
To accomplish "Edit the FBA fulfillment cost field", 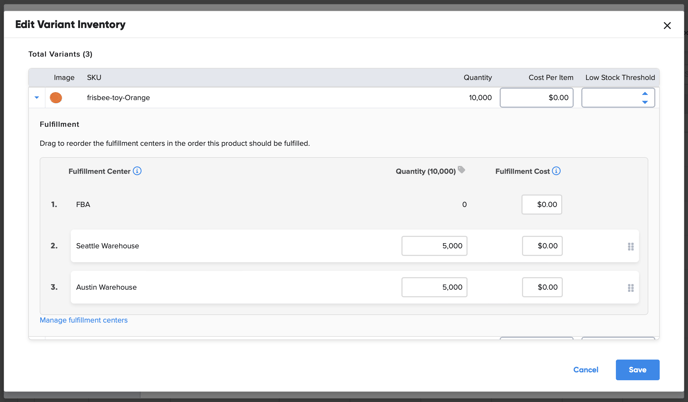I will 541,205.
